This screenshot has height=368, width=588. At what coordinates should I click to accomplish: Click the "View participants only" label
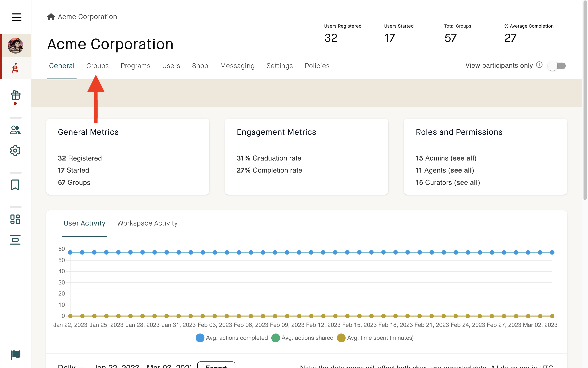(499, 65)
